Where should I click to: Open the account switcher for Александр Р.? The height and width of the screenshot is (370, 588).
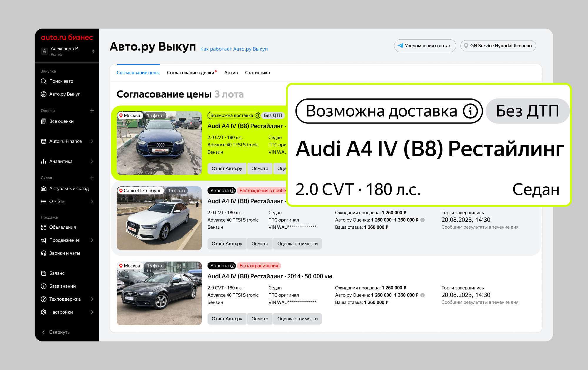pyautogui.click(x=93, y=51)
